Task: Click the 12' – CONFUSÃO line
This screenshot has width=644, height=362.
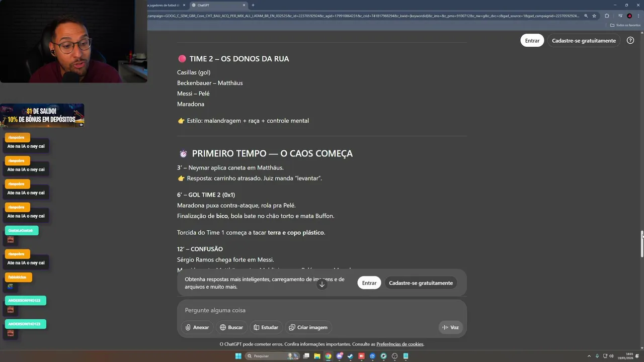Action: (200, 249)
